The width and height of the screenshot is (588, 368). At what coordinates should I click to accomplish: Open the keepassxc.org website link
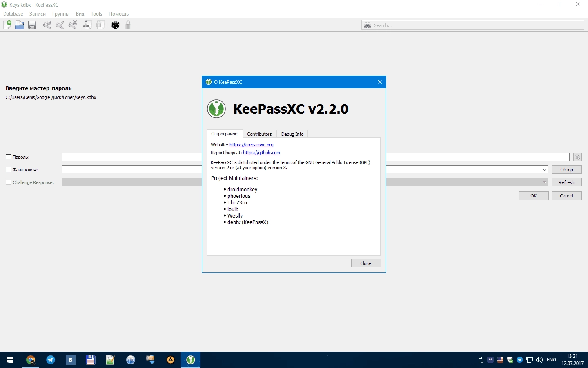(252, 145)
